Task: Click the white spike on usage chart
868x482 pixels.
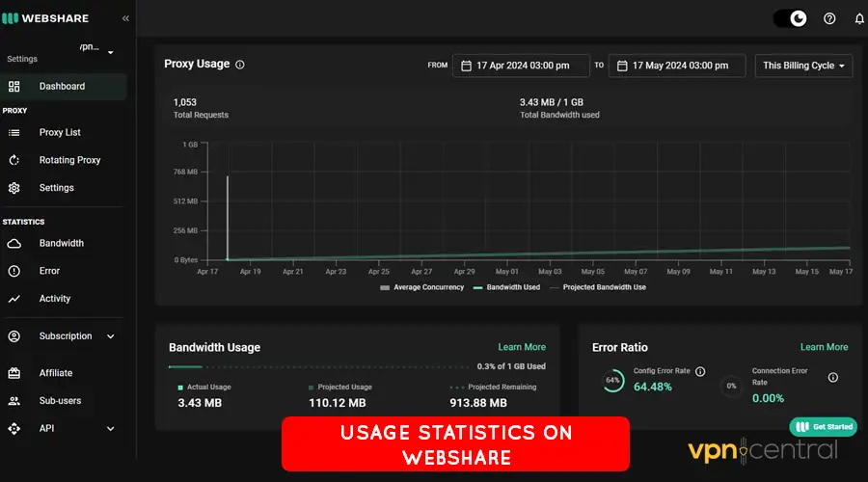Action: click(x=228, y=218)
